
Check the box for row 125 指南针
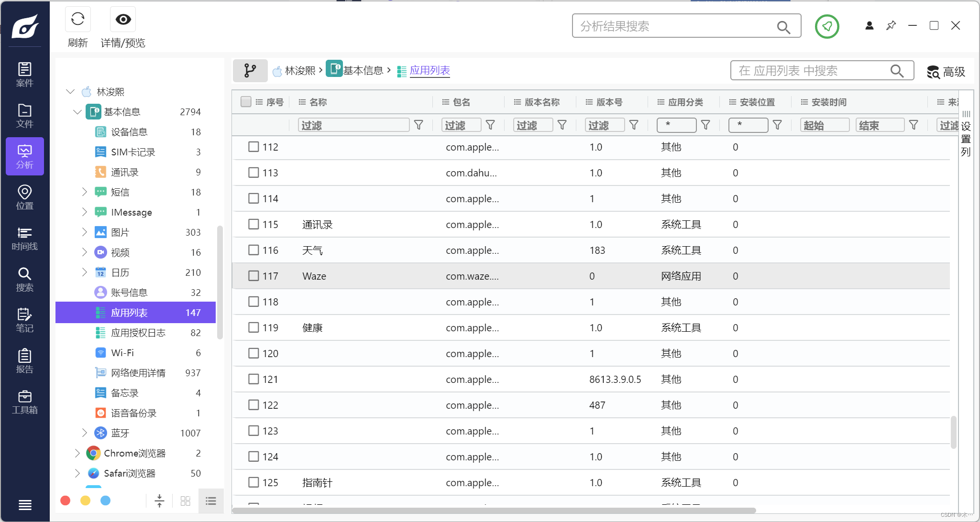click(253, 482)
